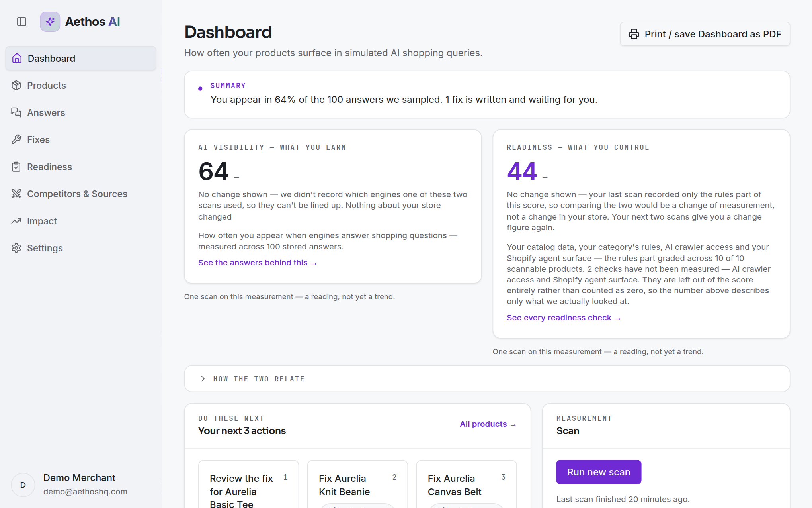Viewport: 812px width, 508px height.
Task: Click the Demo Merchant avatar circle
Action: (x=23, y=485)
